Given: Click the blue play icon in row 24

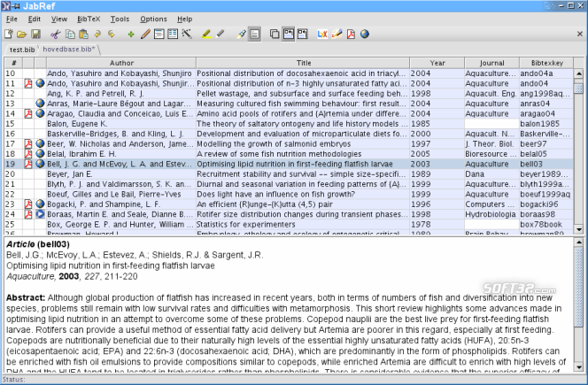Looking at the screenshot, I should [40, 214].
